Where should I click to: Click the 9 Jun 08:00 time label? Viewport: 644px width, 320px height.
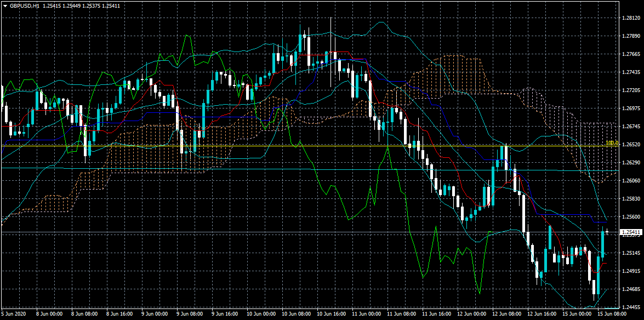(190, 315)
